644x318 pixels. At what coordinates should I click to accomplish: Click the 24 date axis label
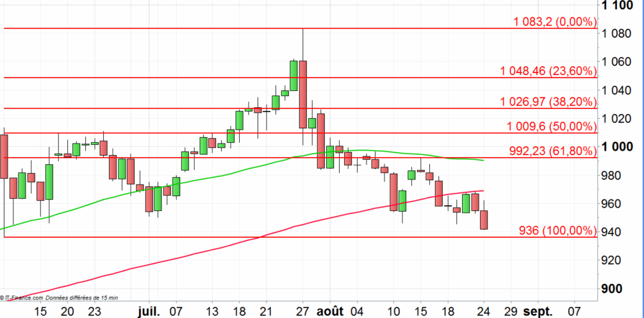484,311
